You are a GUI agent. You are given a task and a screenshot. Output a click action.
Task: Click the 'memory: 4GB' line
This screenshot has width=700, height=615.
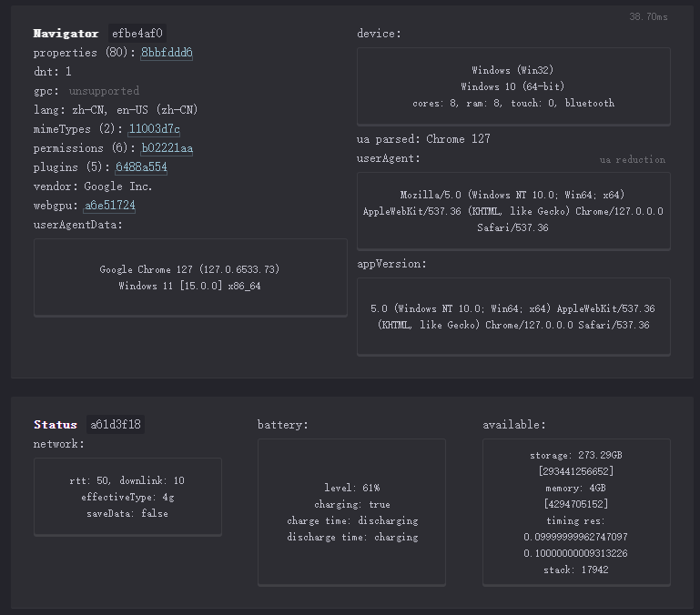[576, 489]
